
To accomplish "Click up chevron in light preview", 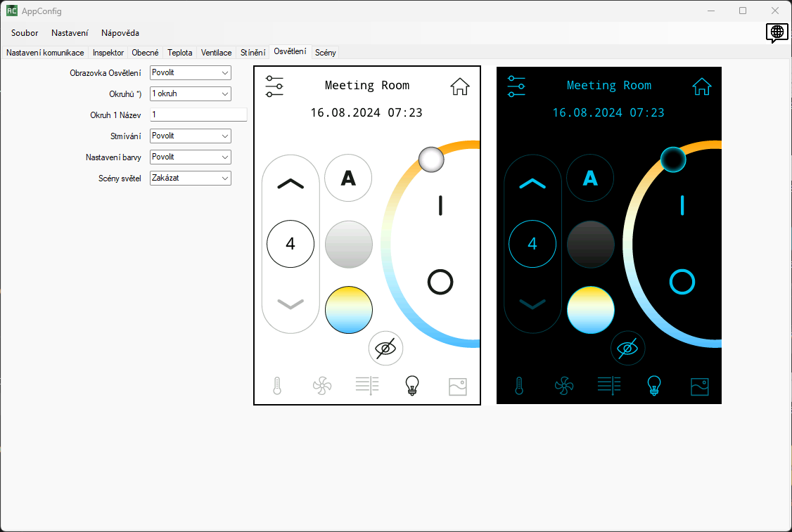I will tap(290, 183).
